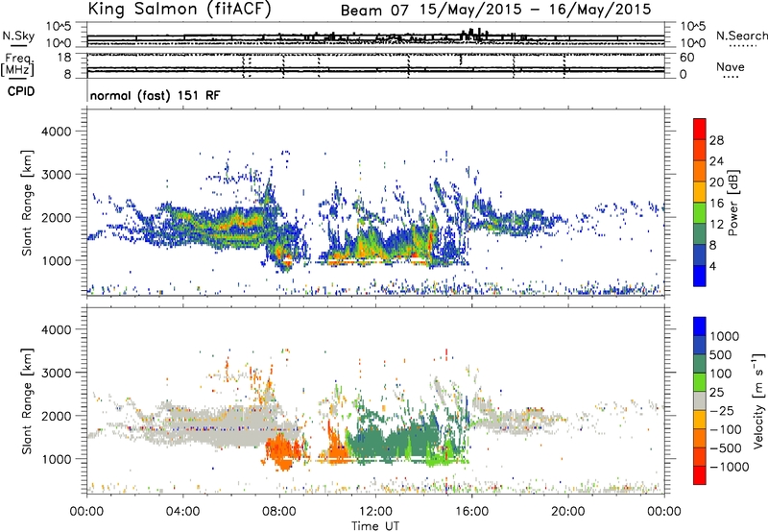
Task: Click the Slant Range label of the velocity panel
Action: point(27,400)
